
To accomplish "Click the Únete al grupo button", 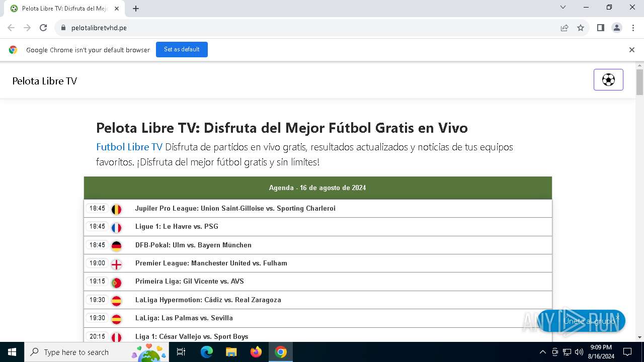I will [x=582, y=321].
